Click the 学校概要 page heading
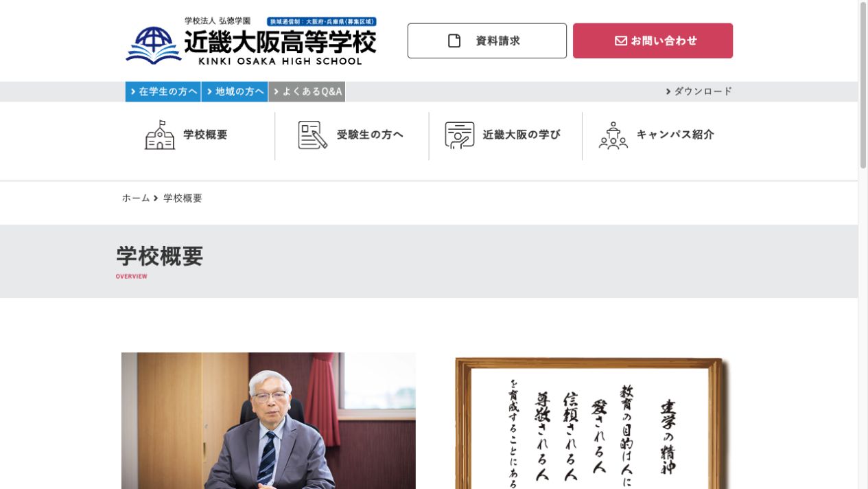The width and height of the screenshot is (868, 489). 160,256
